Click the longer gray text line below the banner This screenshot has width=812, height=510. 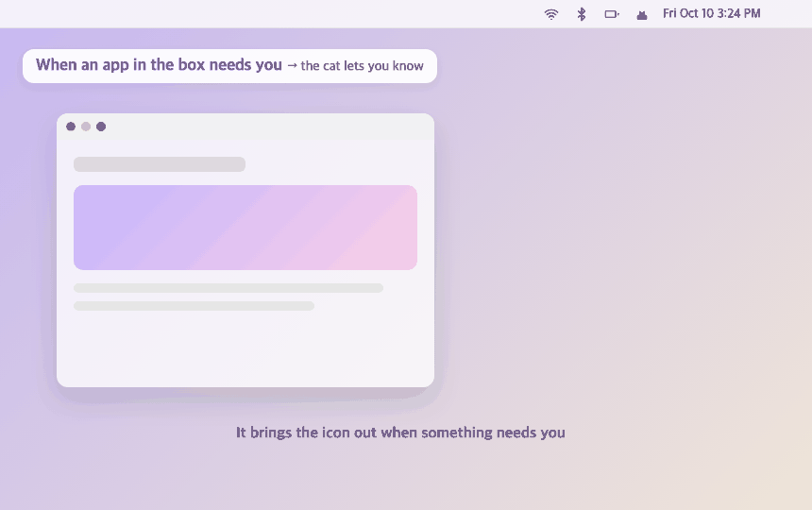tap(228, 288)
